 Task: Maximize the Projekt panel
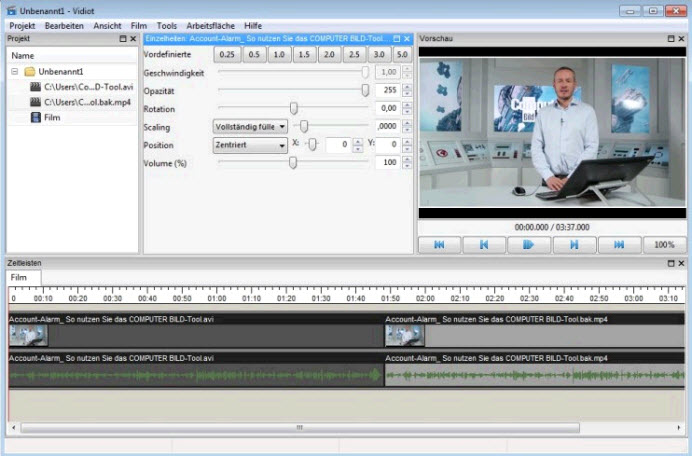pyautogui.click(x=123, y=39)
